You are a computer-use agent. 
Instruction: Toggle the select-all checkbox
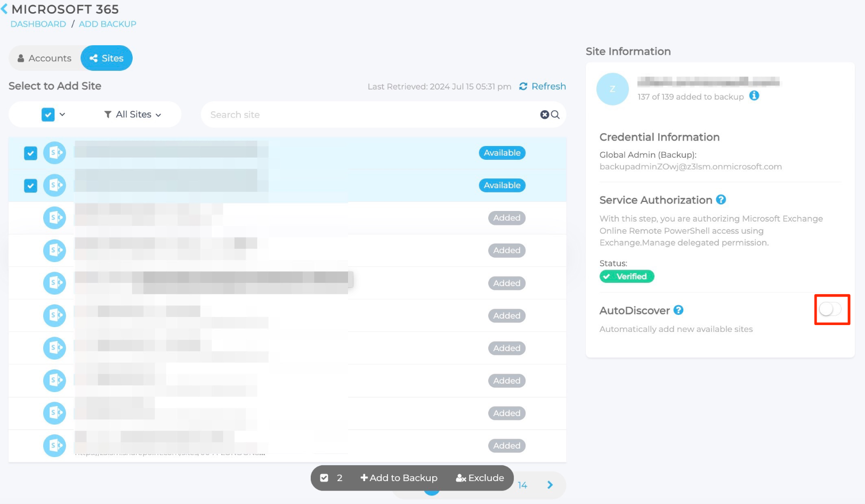48,115
